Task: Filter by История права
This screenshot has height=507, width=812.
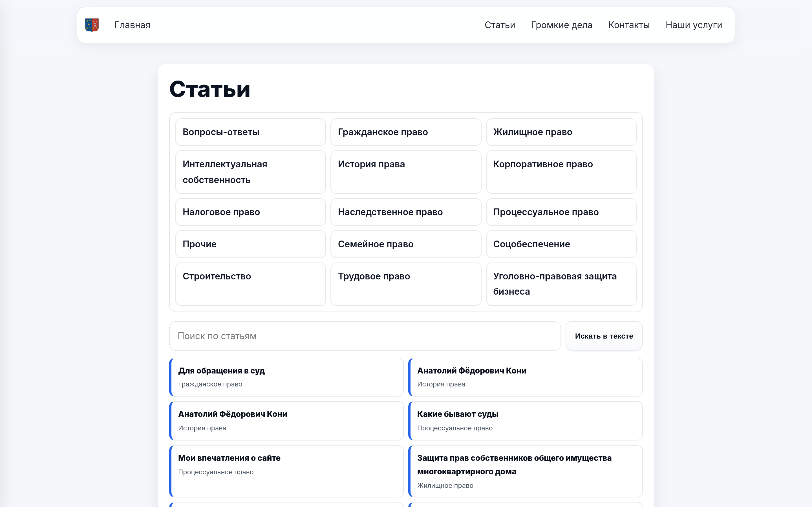Action: coord(406,172)
